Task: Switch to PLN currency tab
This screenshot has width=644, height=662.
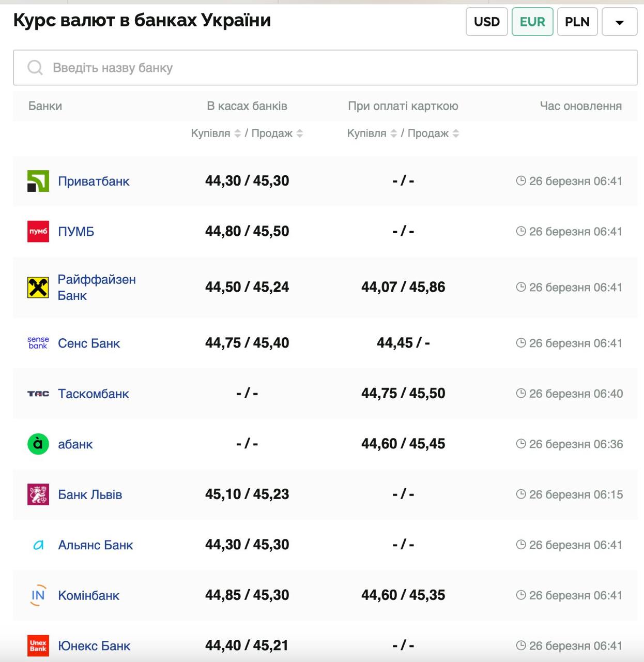Action: pos(577,22)
